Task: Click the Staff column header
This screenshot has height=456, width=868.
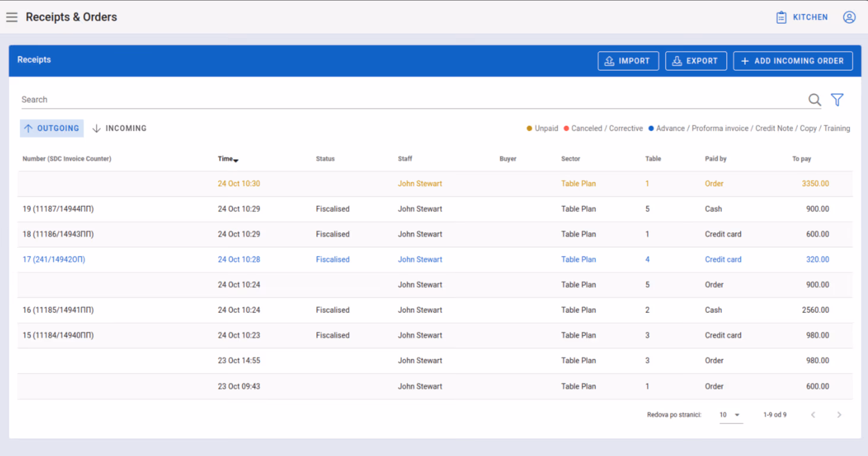Action: [x=405, y=159]
